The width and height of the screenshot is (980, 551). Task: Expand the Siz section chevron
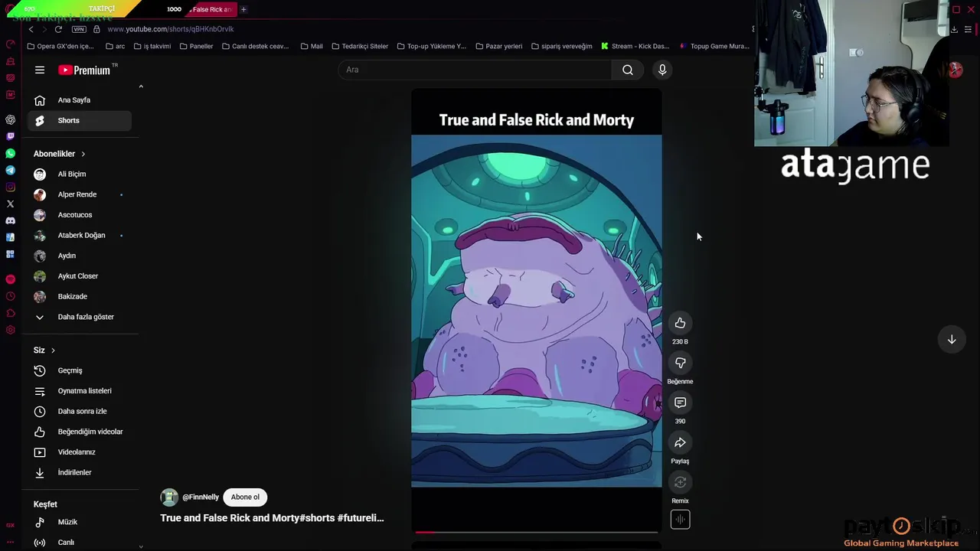[53, 350]
